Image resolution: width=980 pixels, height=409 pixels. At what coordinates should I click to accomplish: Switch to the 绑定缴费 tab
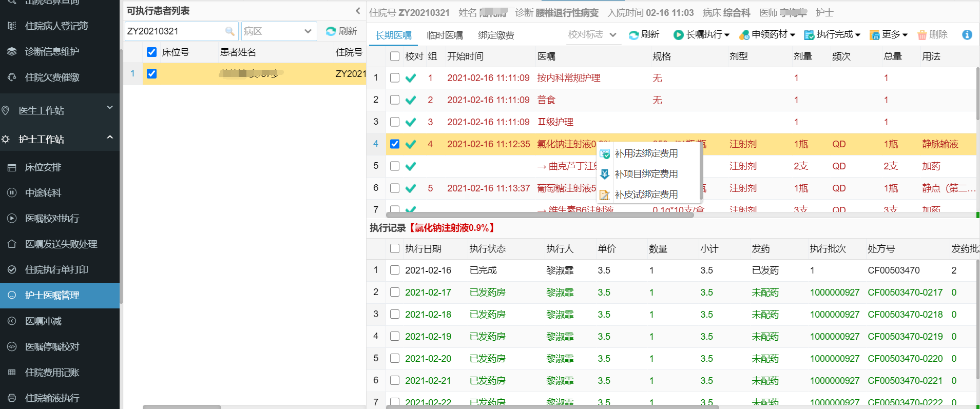[496, 35]
